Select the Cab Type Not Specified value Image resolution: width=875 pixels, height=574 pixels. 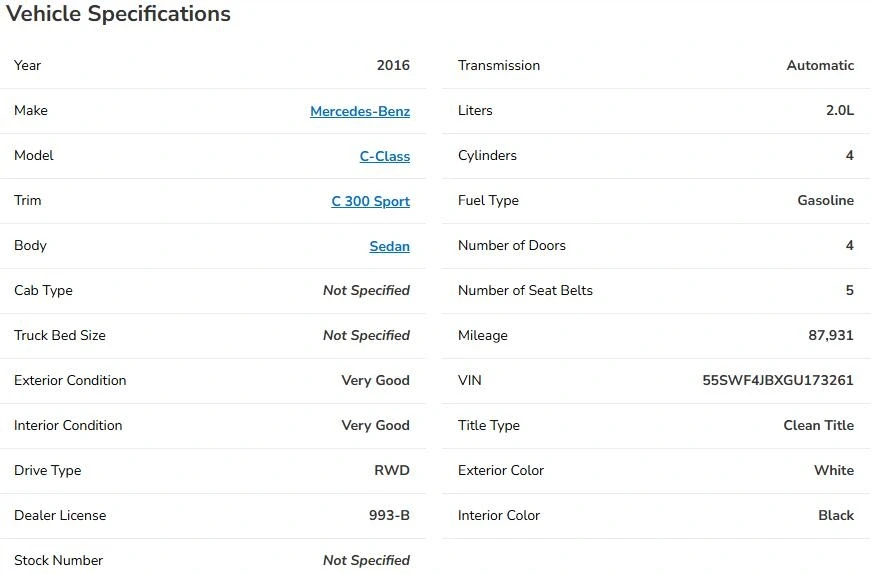pos(367,291)
